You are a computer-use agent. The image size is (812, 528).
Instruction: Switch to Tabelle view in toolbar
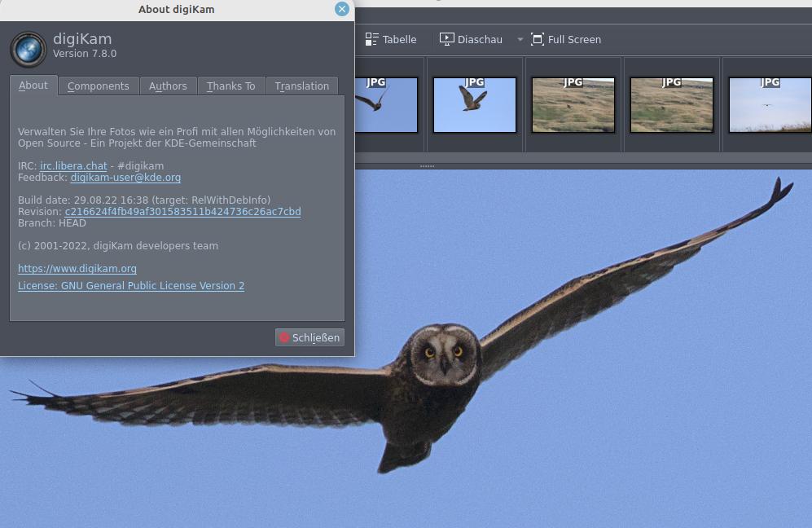391,39
